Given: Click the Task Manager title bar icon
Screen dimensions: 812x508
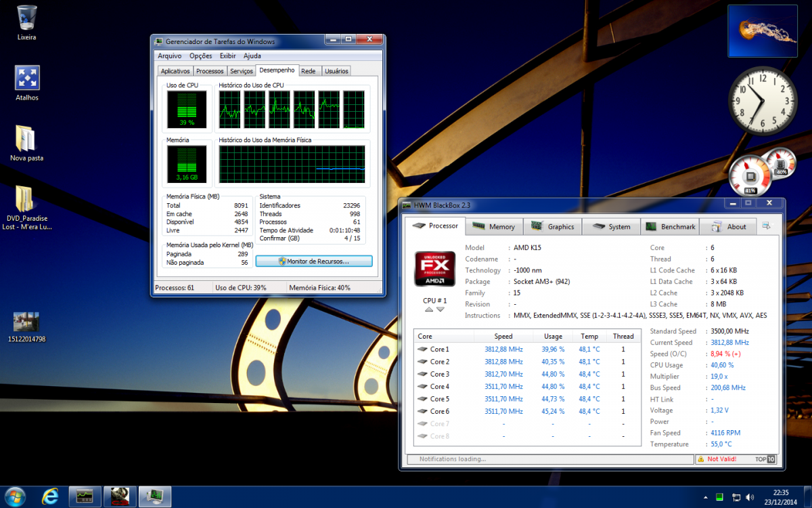Looking at the screenshot, I should coord(159,42).
